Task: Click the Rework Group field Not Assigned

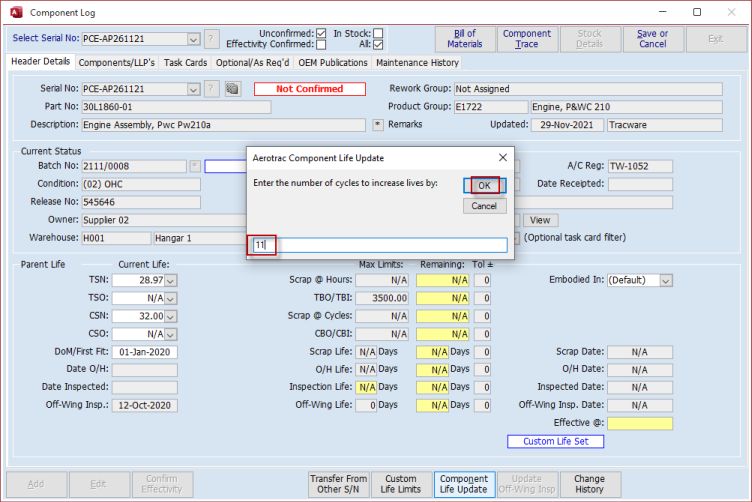Action: pos(588,89)
